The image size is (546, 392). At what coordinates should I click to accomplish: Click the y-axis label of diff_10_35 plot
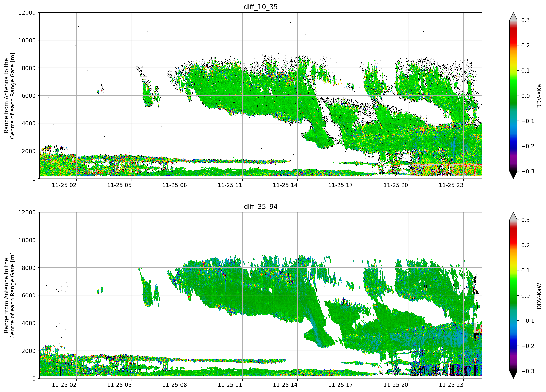pyautogui.click(x=9, y=96)
